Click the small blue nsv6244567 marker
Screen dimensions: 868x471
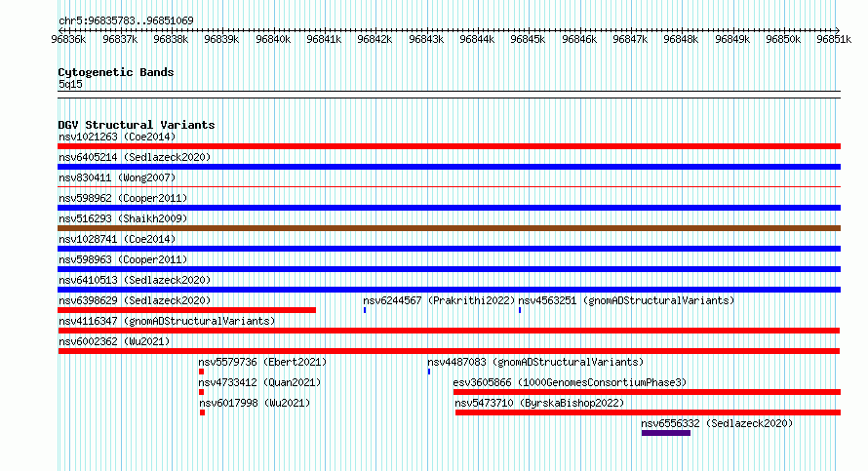point(365,310)
